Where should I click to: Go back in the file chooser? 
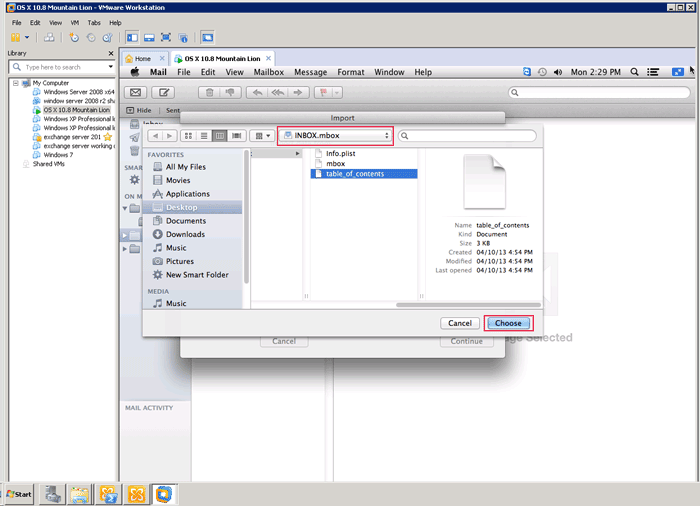155,136
